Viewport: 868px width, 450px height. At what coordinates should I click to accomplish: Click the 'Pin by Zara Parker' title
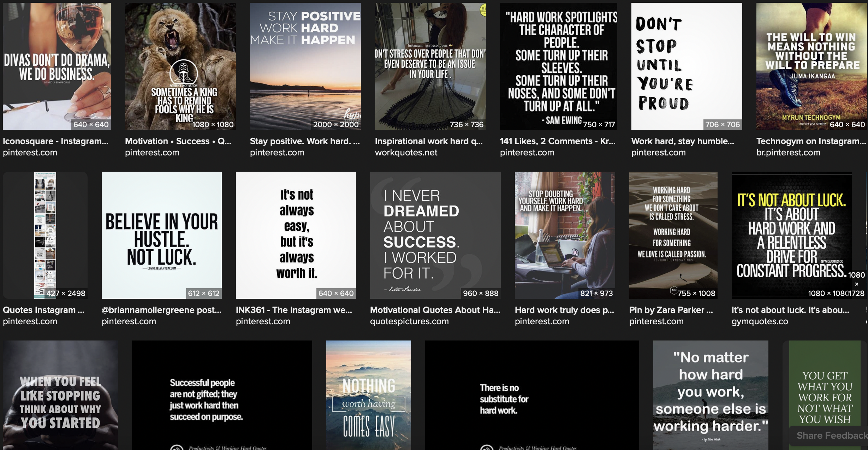[x=671, y=310]
